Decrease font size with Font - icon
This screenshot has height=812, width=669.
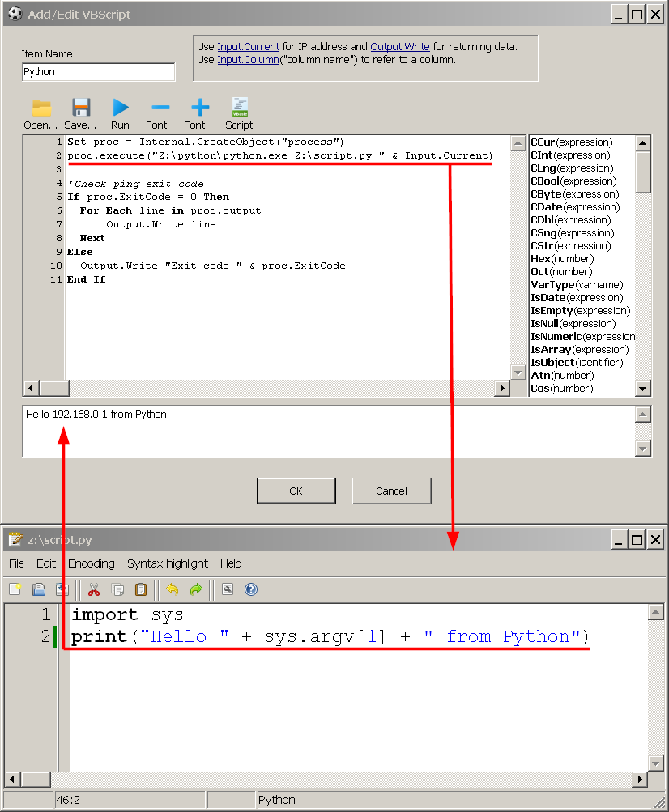pos(160,108)
